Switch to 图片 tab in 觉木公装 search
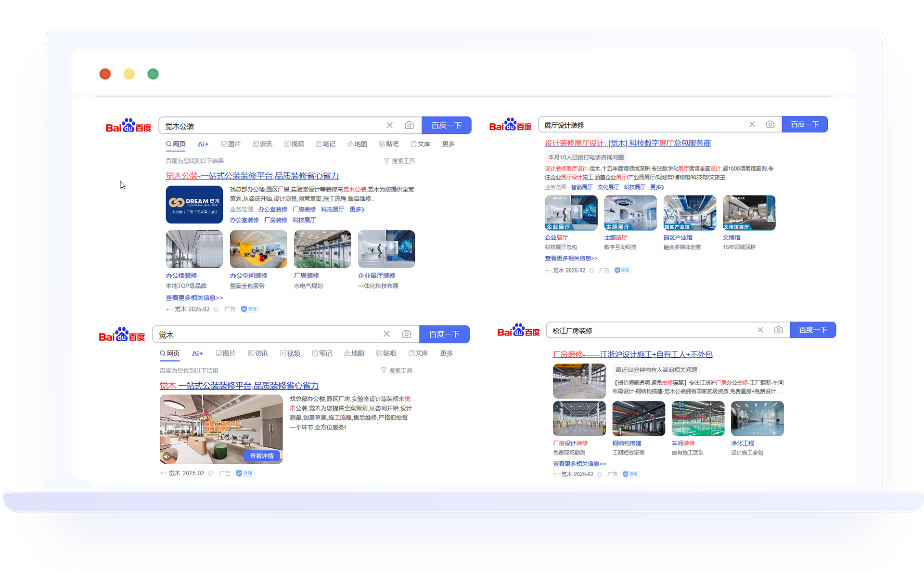Screen dimensions: 924x572 coord(231,144)
